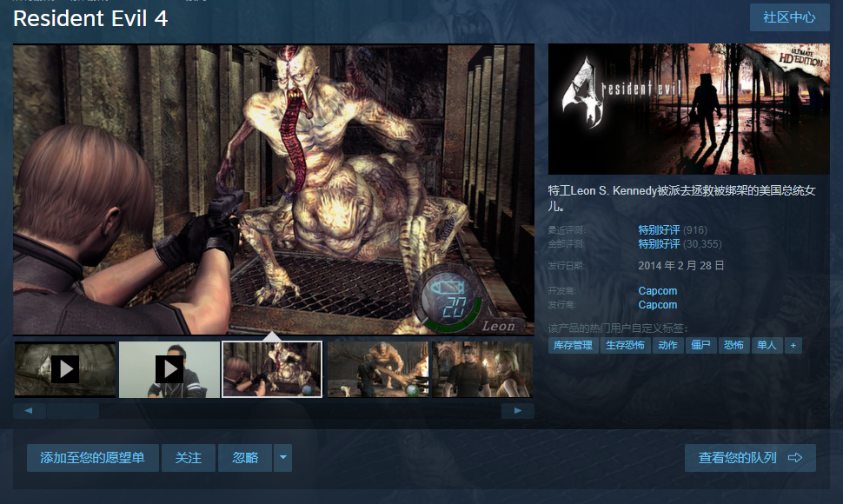Click the plus icon to add tag
Image resolution: width=843 pixels, height=504 pixels.
coord(792,345)
